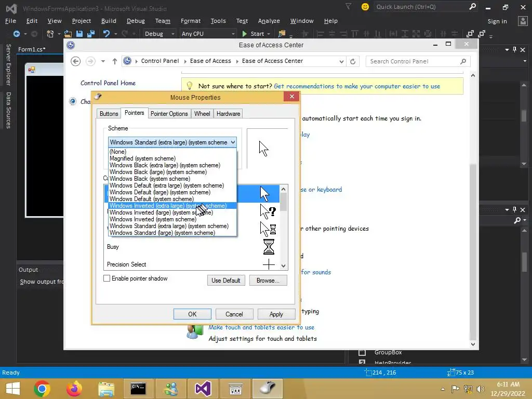Click the Open File toolbar icon
This screenshot has height=399, width=532.
68,34
